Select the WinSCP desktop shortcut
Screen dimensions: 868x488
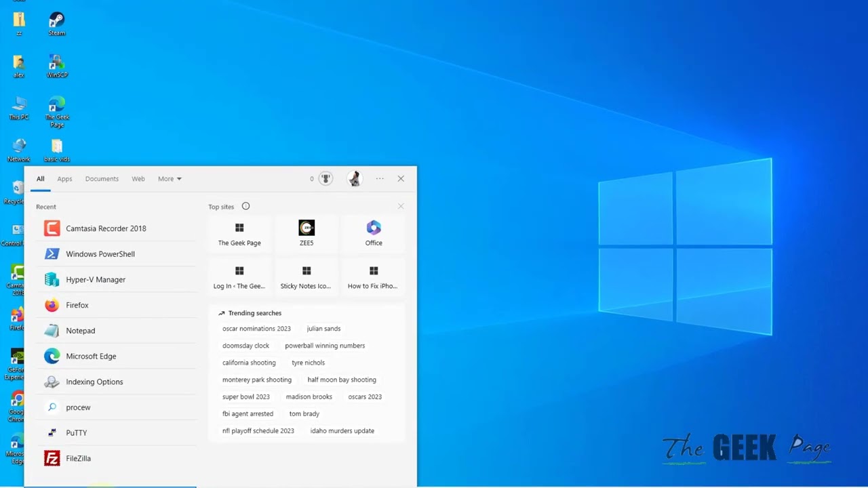[57, 66]
